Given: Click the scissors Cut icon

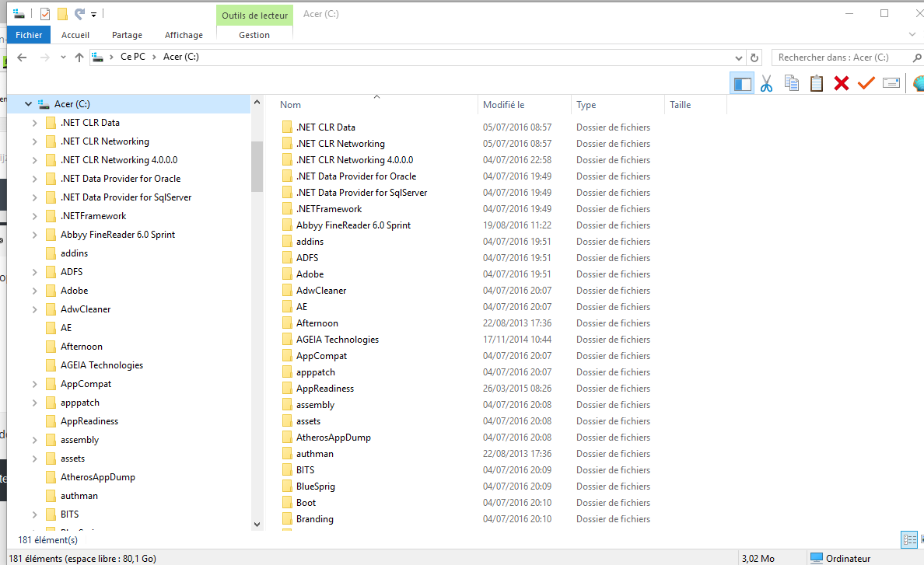Looking at the screenshot, I should 766,84.
